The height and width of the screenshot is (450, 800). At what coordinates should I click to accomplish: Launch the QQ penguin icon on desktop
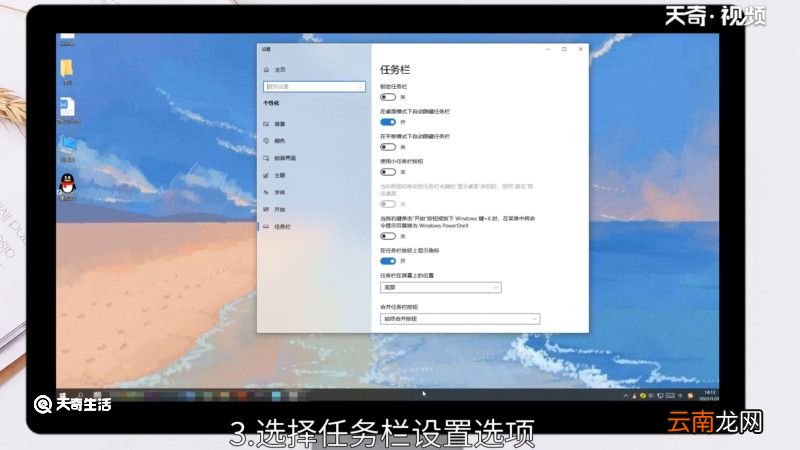[x=67, y=184]
